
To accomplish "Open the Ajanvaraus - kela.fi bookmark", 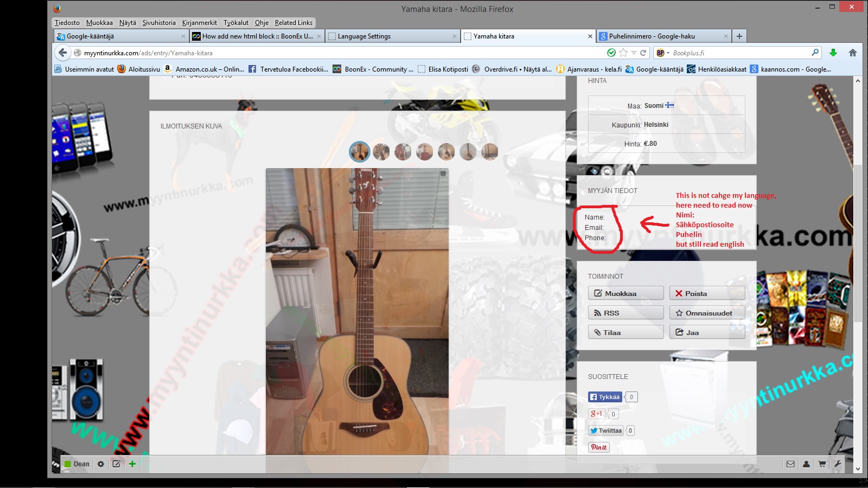I will coord(589,69).
